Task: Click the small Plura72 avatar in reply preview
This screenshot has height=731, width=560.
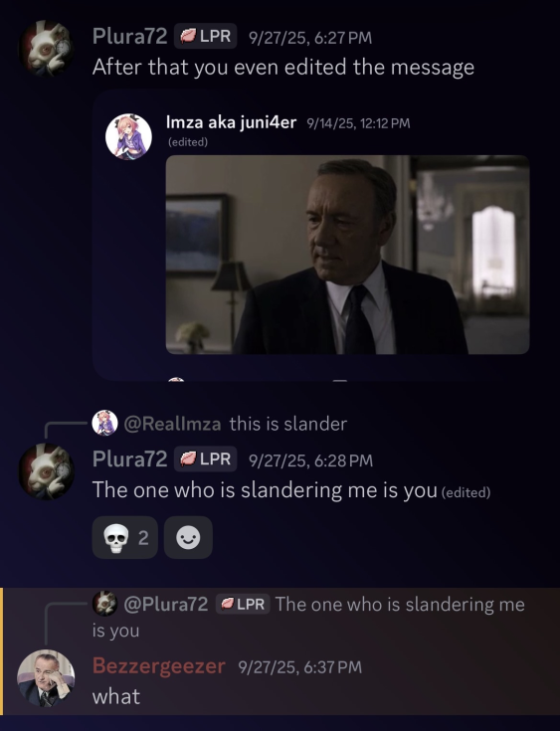Action: (104, 604)
